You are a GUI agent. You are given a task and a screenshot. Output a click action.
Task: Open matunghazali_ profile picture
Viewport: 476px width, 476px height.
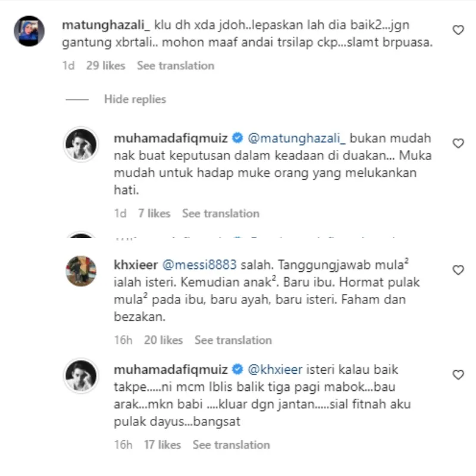pos(29,31)
